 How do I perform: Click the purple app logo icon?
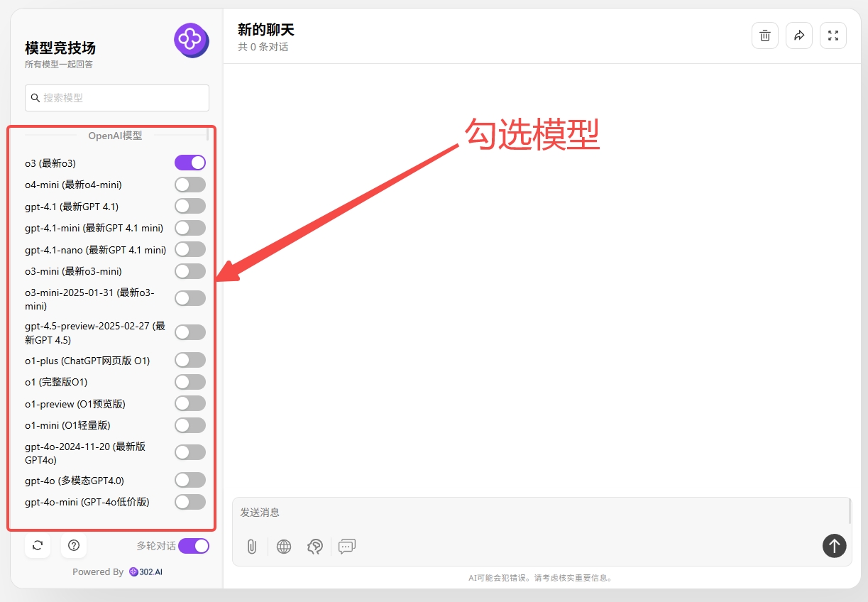(191, 40)
